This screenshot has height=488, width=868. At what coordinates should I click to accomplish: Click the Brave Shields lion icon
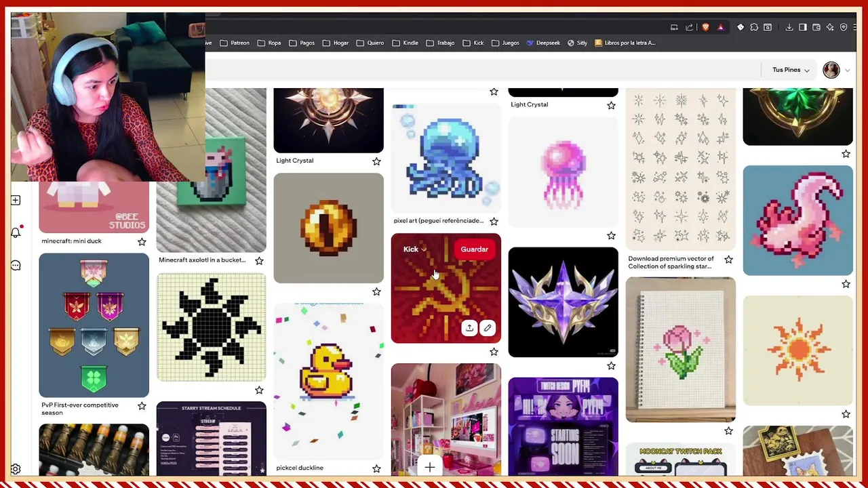click(705, 27)
